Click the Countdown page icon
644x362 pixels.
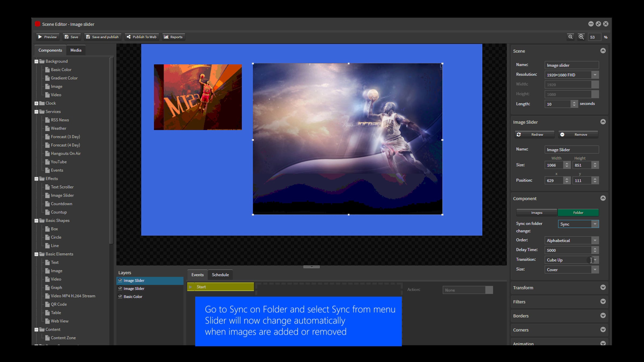pos(47,204)
